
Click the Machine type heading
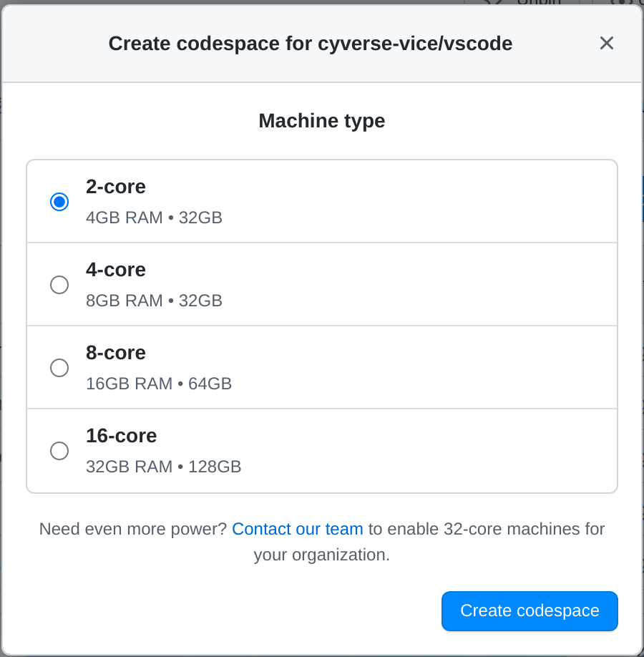[x=322, y=121]
